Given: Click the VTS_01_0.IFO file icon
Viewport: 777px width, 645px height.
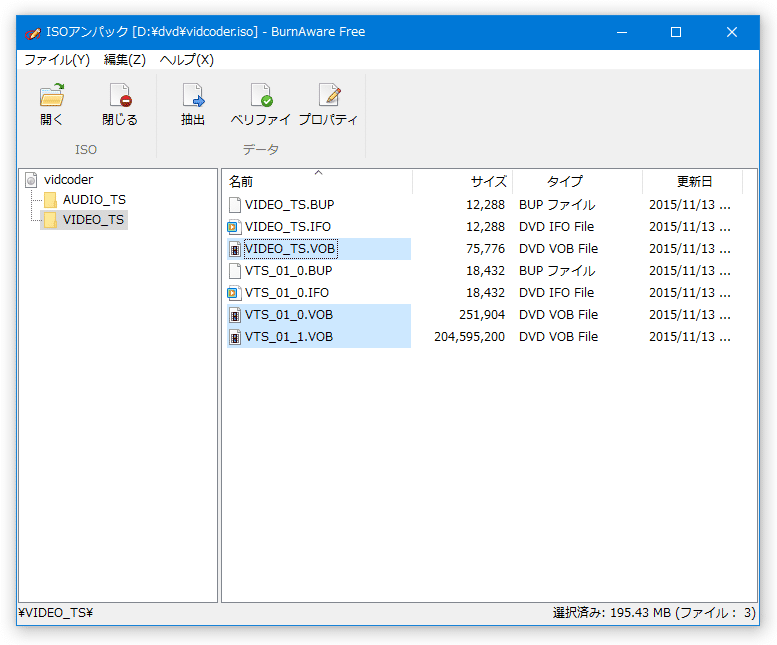Looking at the screenshot, I should [x=234, y=293].
